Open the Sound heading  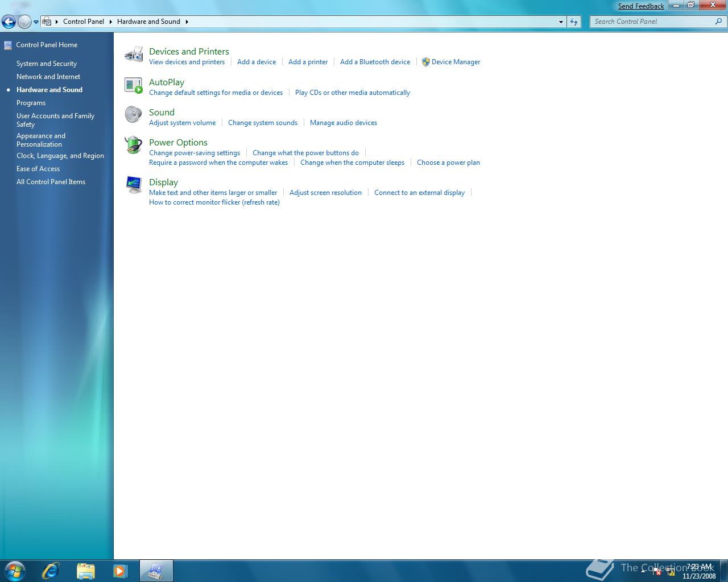pyautogui.click(x=162, y=112)
